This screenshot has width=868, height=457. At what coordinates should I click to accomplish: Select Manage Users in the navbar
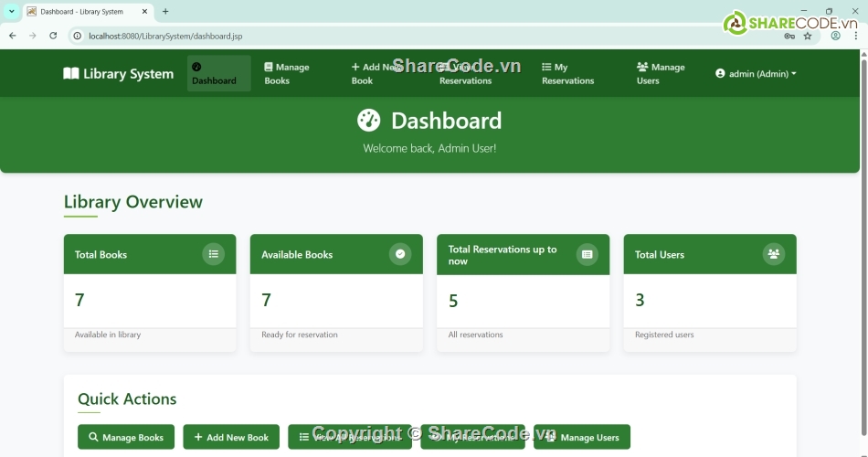(661, 74)
